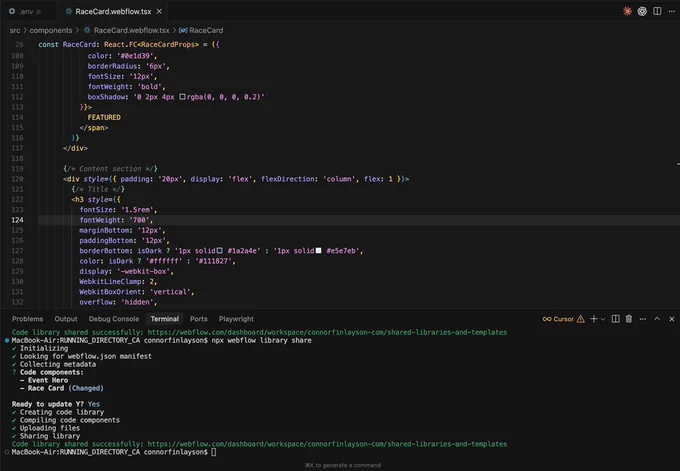Open the first webflow dashboard link in terminal

click(327, 332)
